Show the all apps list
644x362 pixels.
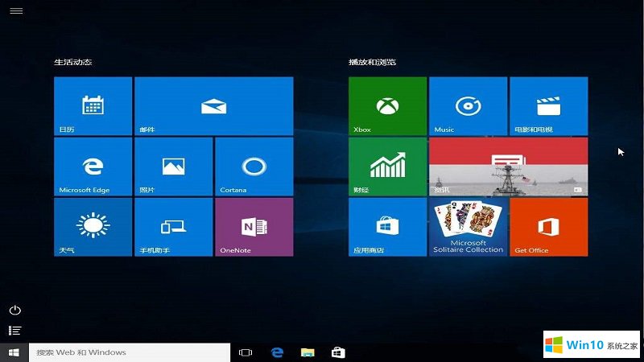[15, 331]
